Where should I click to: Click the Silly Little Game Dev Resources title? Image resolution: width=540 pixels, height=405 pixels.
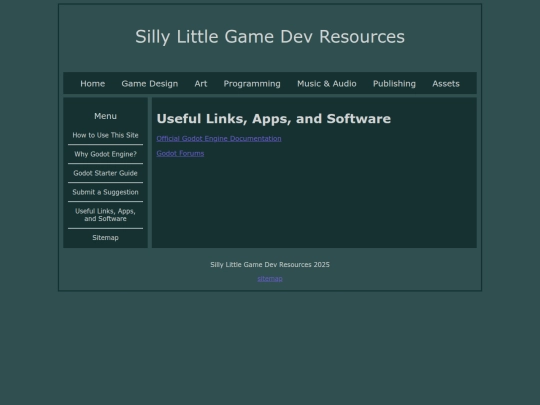pos(270,37)
